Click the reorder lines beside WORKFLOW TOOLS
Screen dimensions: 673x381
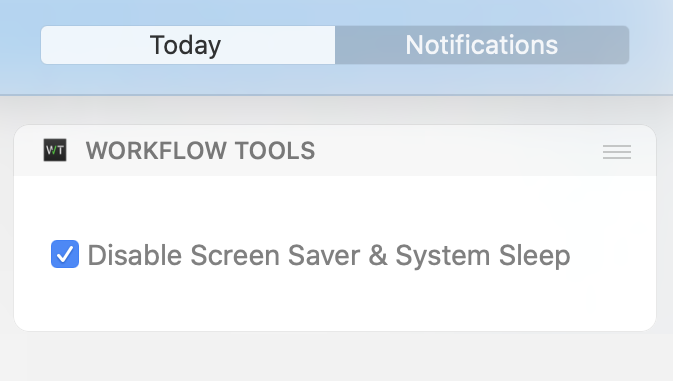(617, 152)
